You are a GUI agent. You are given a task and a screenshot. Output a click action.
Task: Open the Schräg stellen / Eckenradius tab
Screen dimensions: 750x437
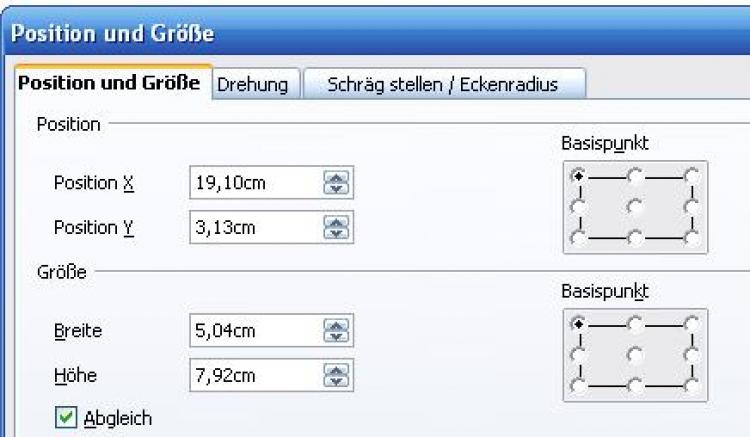pos(444,85)
